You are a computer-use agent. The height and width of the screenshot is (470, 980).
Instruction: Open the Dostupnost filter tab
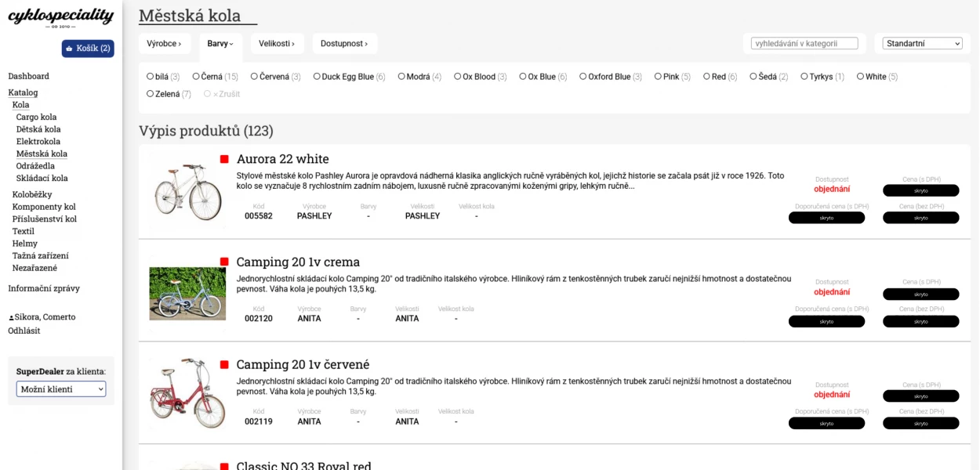coord(344,44)
